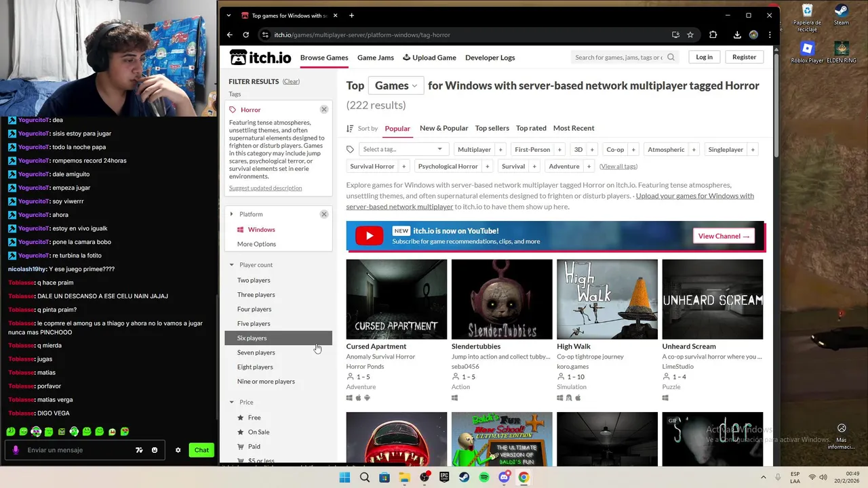Filter by Two players

[x=254, y=280]
